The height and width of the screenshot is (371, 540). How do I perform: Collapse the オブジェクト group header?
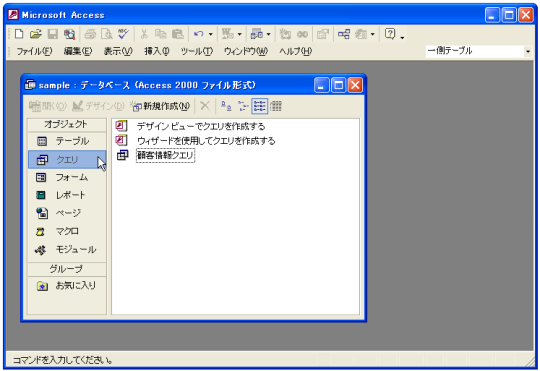67,125
